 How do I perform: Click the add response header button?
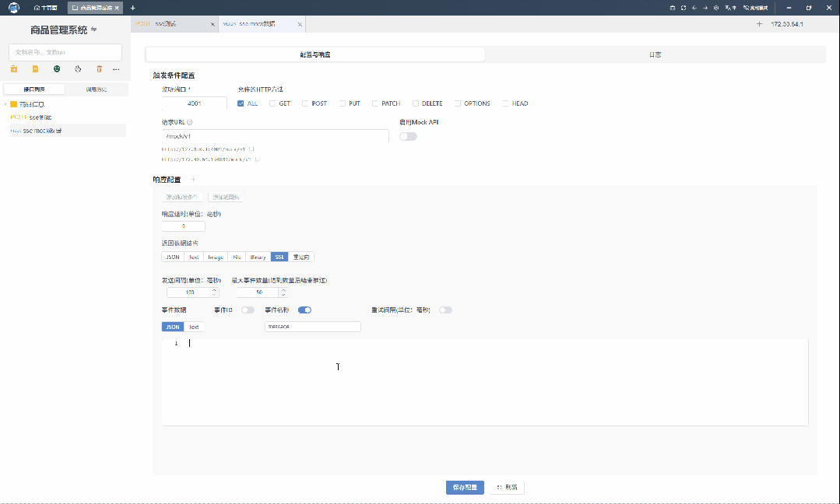[x=226, y=197]
